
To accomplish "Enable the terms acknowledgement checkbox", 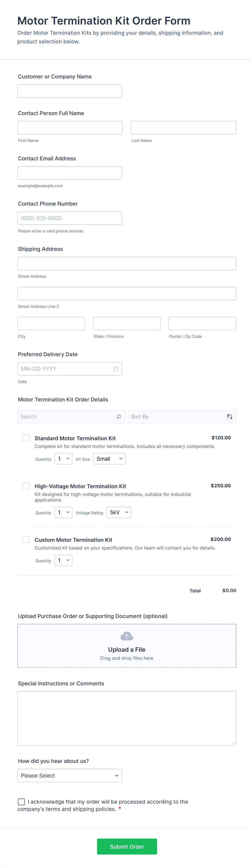I will 21,802.
